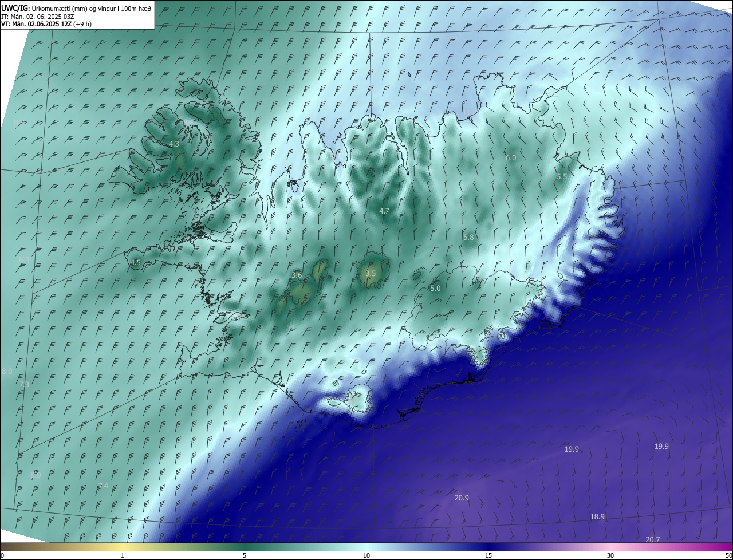Click the 7.3 value label

(24, 384)
